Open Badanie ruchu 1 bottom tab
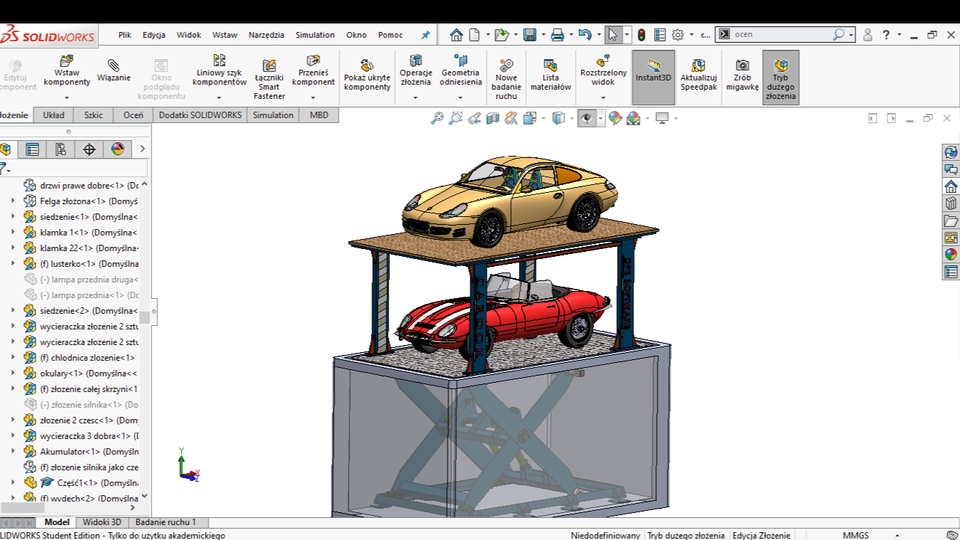This screenshot has height=540, width=960. (165, 522)
